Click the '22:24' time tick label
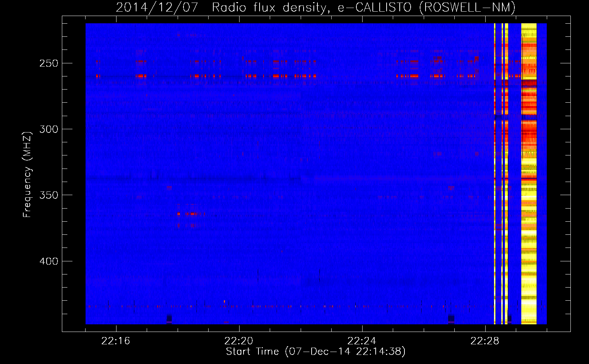Viewport: 589px width, 364px height. 362,341
